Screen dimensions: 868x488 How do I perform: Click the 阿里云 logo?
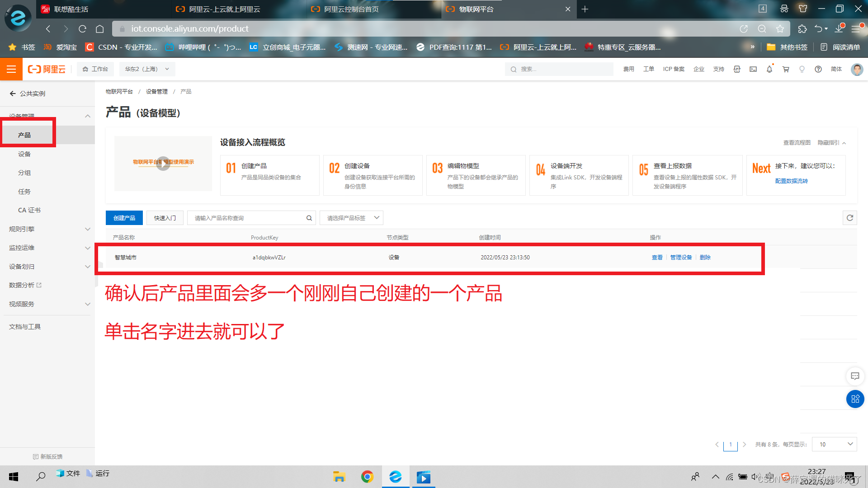[x=47, y=69]
